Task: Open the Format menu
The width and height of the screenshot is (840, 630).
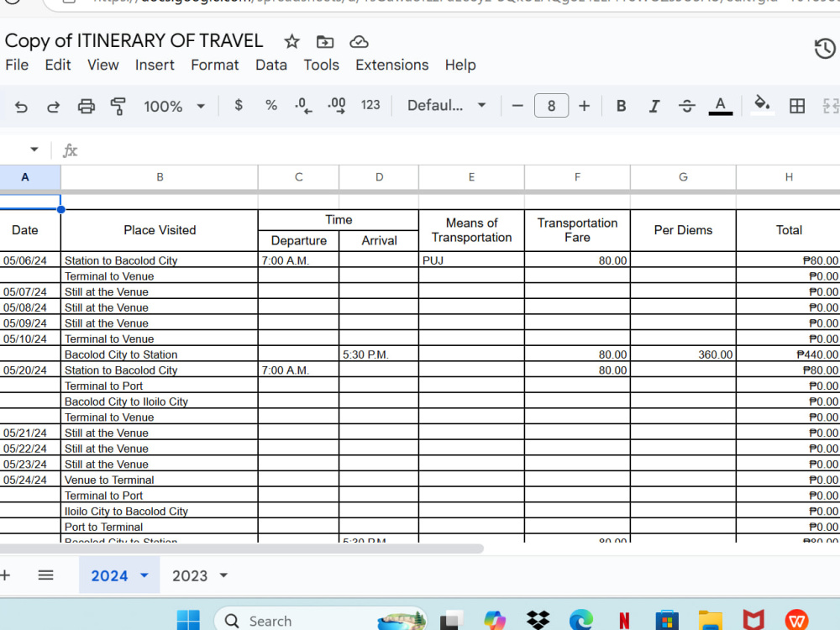Action: coord(215,65)
